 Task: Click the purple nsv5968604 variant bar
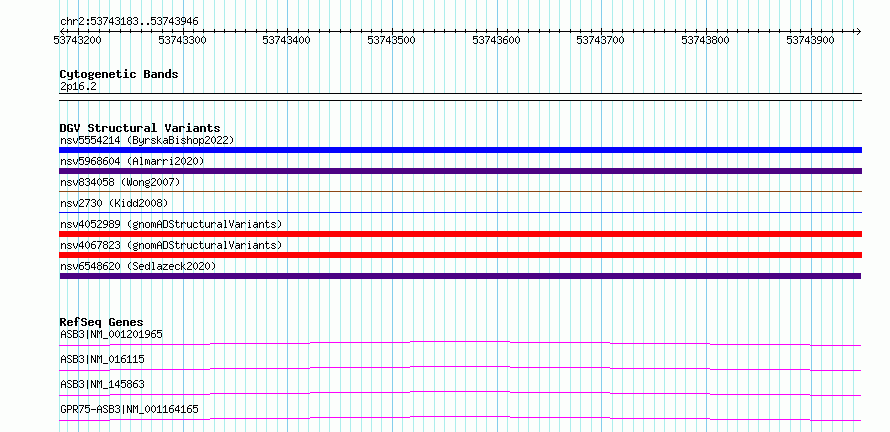(460, 171)
